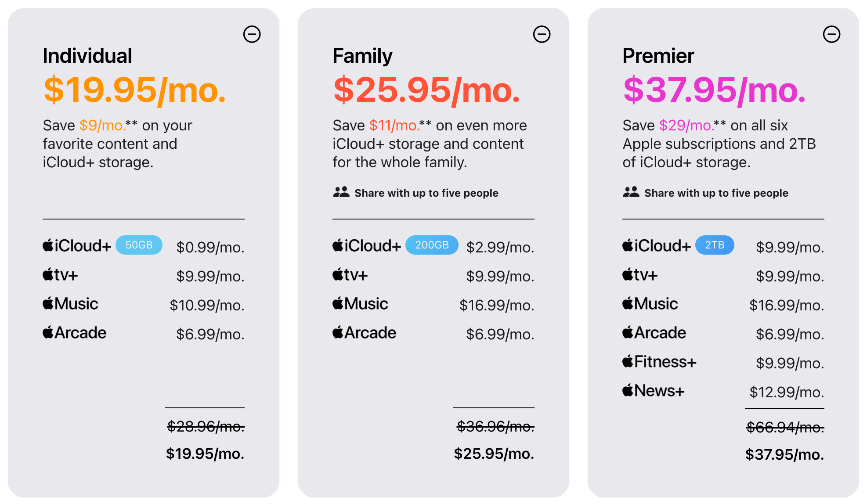Click the Apple iCloud+ icon in Individual plan

tap(48, 245)
